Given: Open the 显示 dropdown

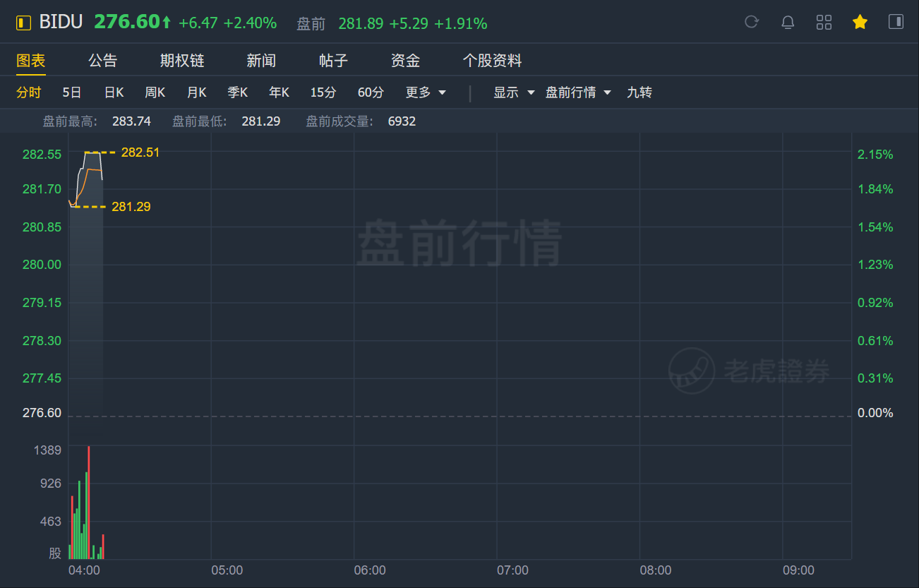Looking at the screenshot, I should pyautogui.click(x=514, y=92).
